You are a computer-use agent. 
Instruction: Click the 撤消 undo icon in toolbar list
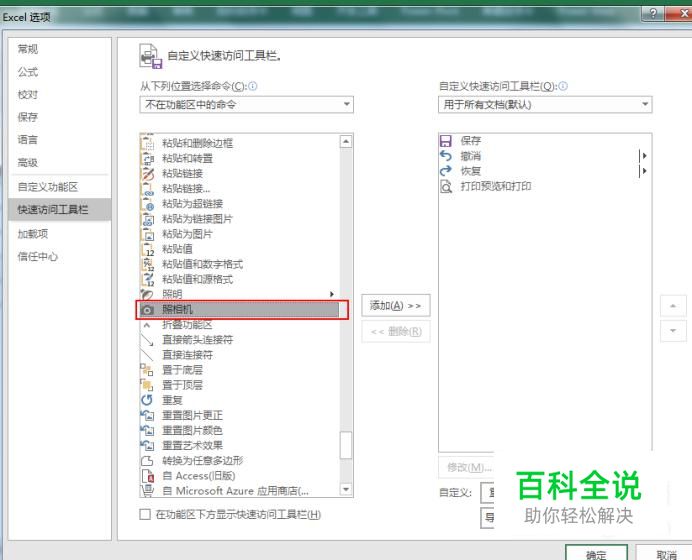(446, 156)
